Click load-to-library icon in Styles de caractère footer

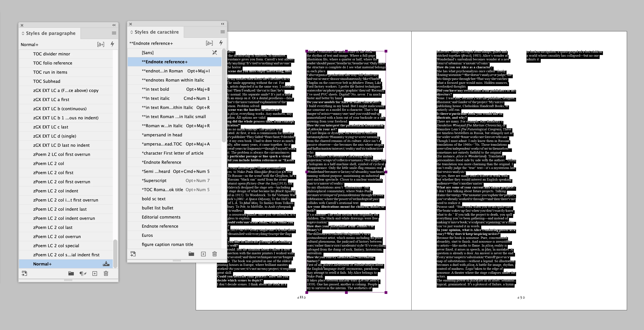133,254
